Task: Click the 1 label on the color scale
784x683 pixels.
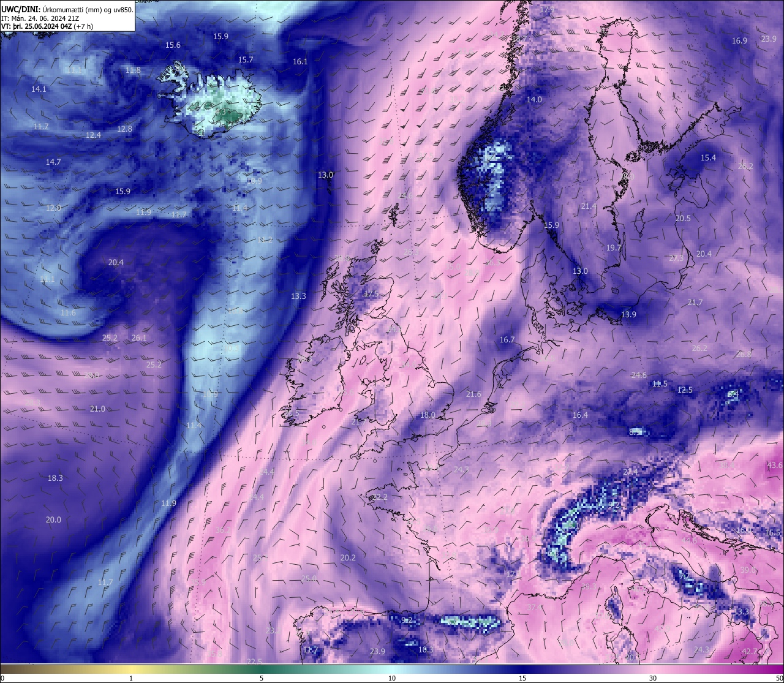Action: pyautogui.click(x=131, y=678)
